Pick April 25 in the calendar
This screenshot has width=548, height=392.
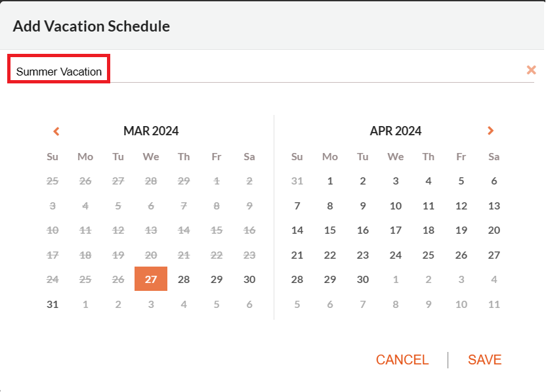(428, 255)
